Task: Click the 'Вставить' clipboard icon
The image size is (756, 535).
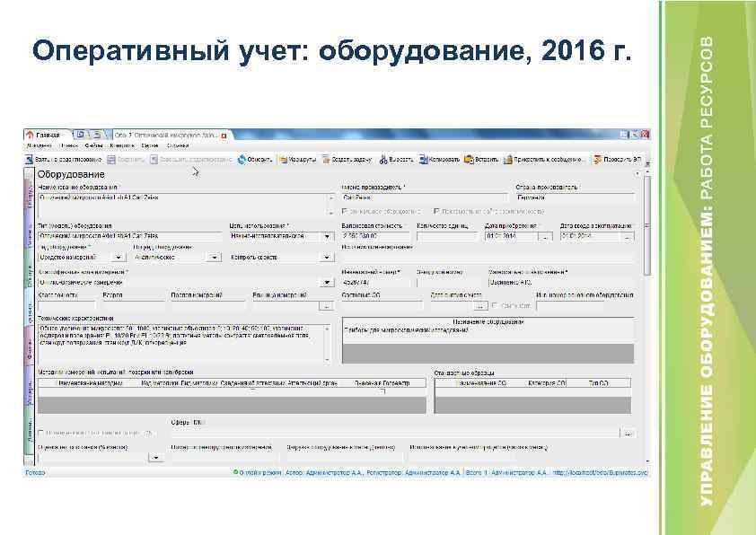Action: pyautogui.click(x=469, y=160)
